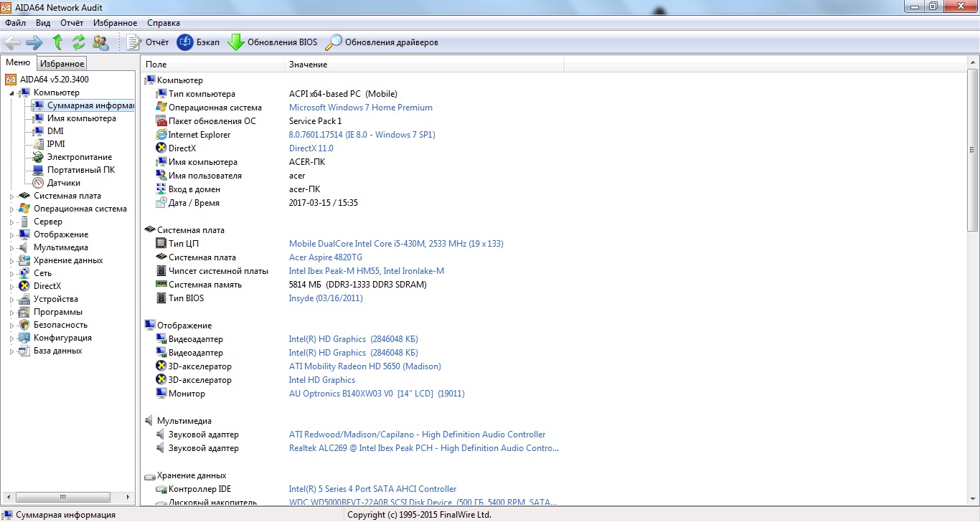Screen dimensions: 980x522
Task: Click the Операционная система Windows icon in tree
Action: point(25,209)
